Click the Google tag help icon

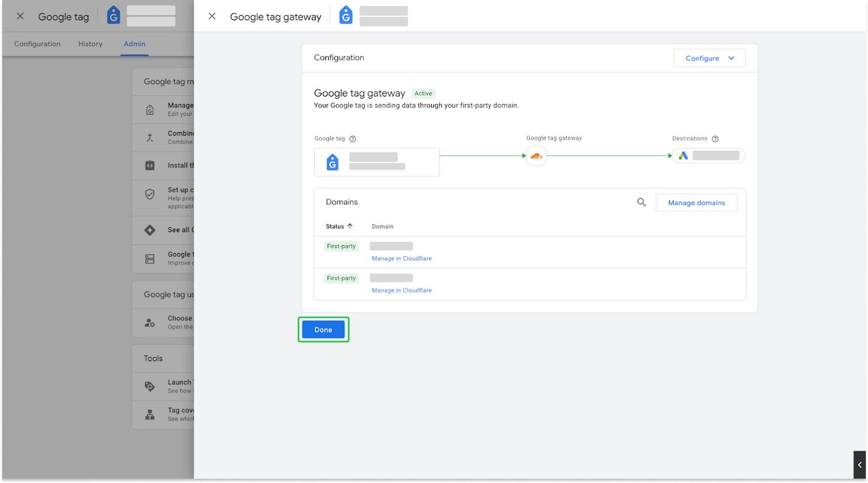coord(353,139)
